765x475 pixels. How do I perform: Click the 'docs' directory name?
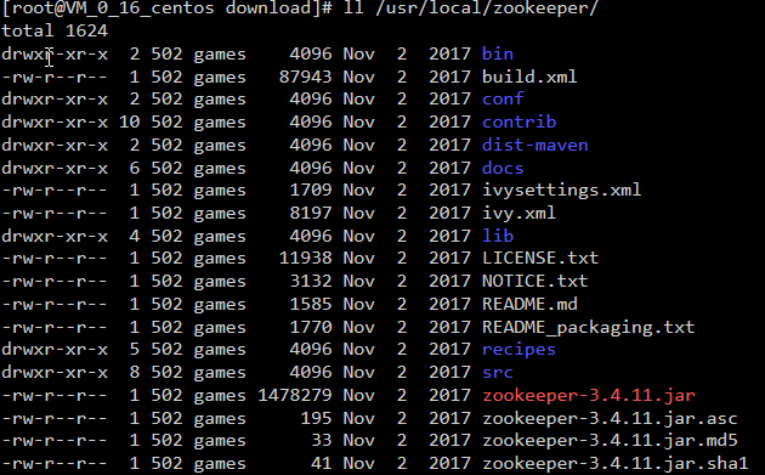coord(503,168)
